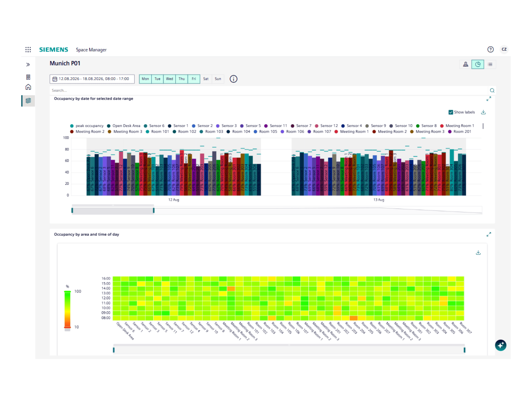Screen dimensions: 532x399
Task: Toggle the Sat weekday filter
Action: 206,79
